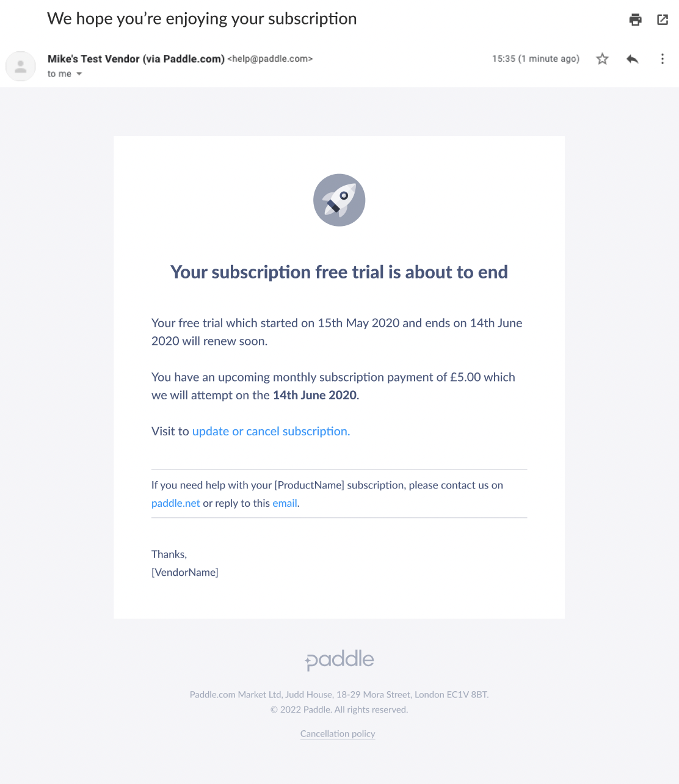
Task: Star this email from Mike's Test Vendor
Action: (603, 59)
